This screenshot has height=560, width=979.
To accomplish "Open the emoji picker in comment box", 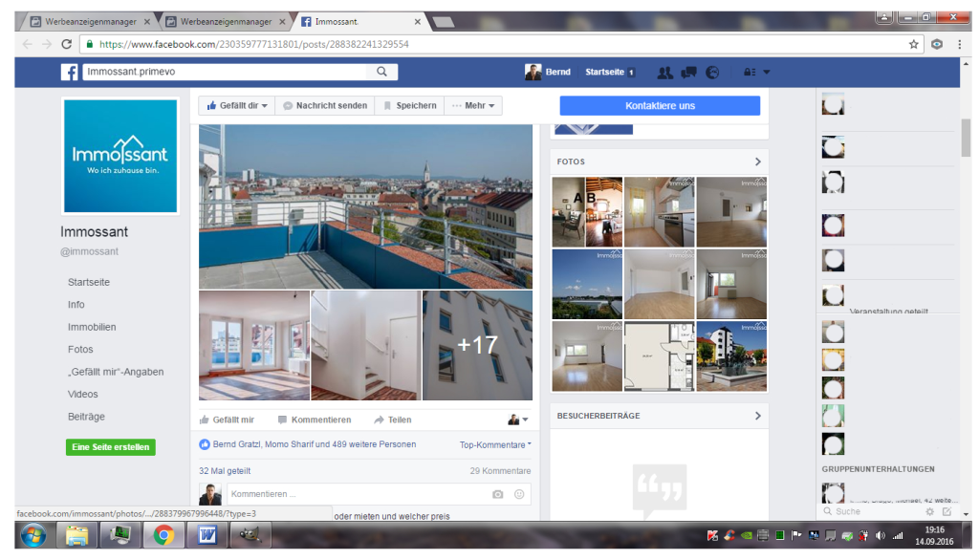I will coord(519,494).
